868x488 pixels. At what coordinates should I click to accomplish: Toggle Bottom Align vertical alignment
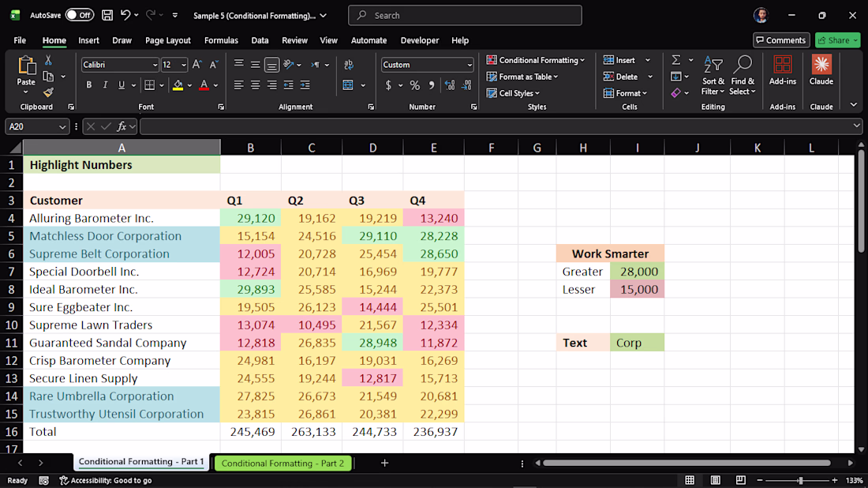coord(271,65)
